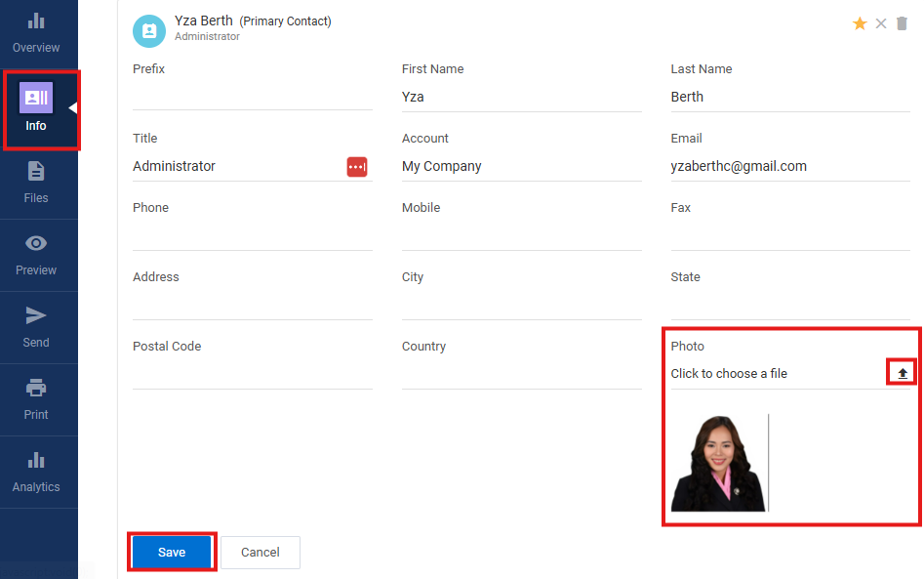Click into the Mobile input field
924x579 pixels.
click(521, 236)
